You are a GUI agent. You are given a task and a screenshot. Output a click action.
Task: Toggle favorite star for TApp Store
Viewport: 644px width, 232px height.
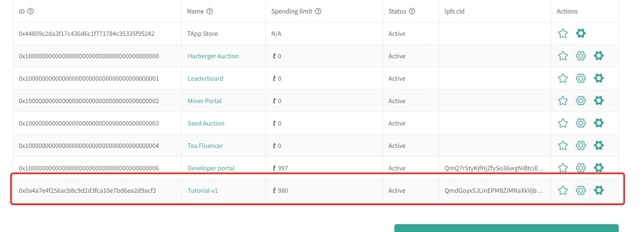(x=563, y=34)
